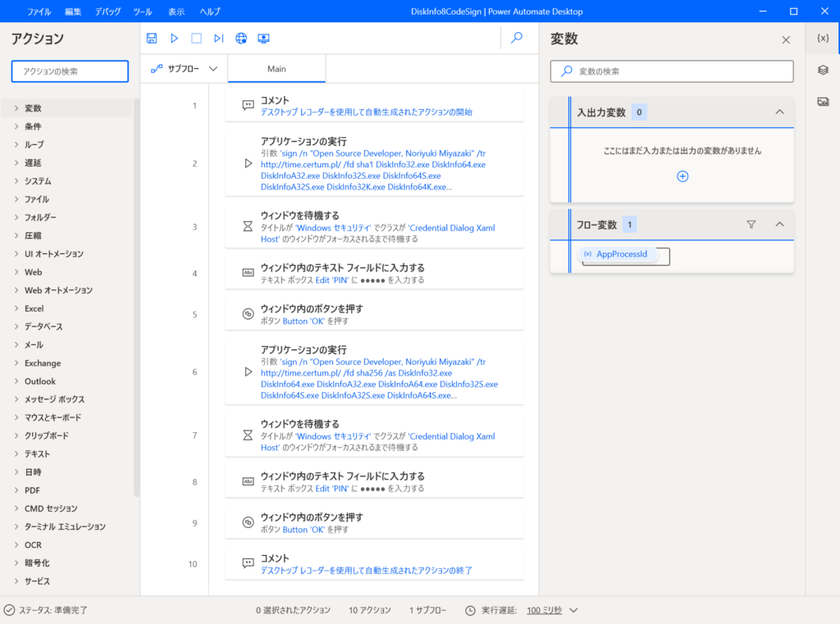This screenshot has height=624, width=840.
Task: Click 'Windows セキュリティ' link in step 7
Action: pyautogui.click(x=333, y=436)
